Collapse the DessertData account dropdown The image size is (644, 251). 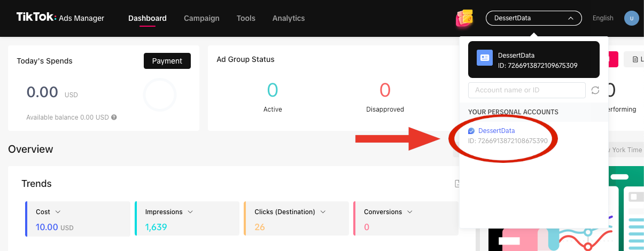533,18
